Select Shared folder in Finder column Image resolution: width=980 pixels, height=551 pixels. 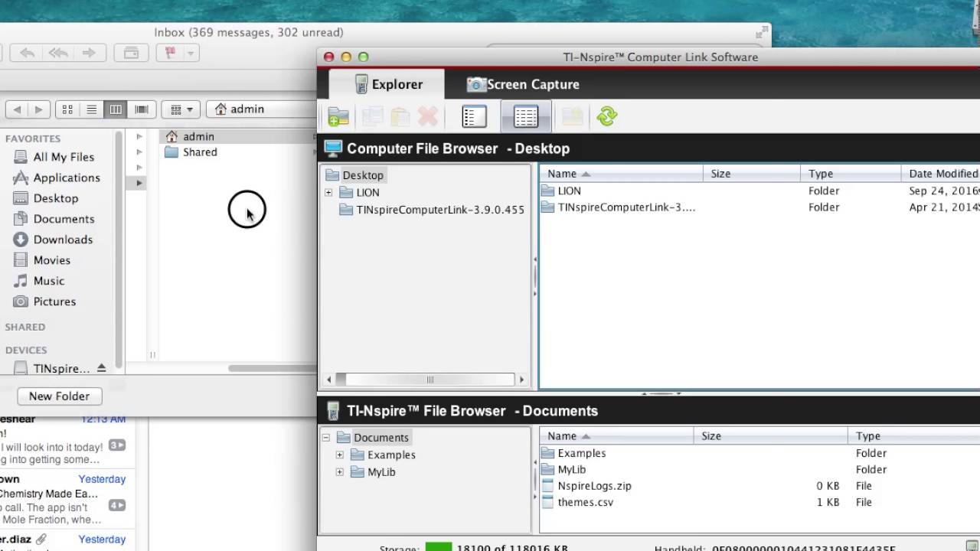pos(237,152)
